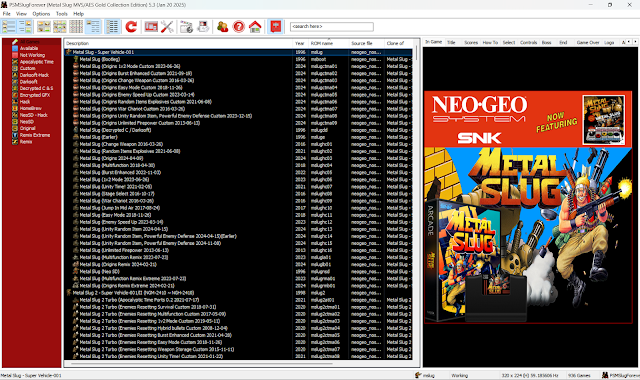Click the red refresh arrow icon
Viewport: 640px width, 380px height.
[x=131, y=27]
